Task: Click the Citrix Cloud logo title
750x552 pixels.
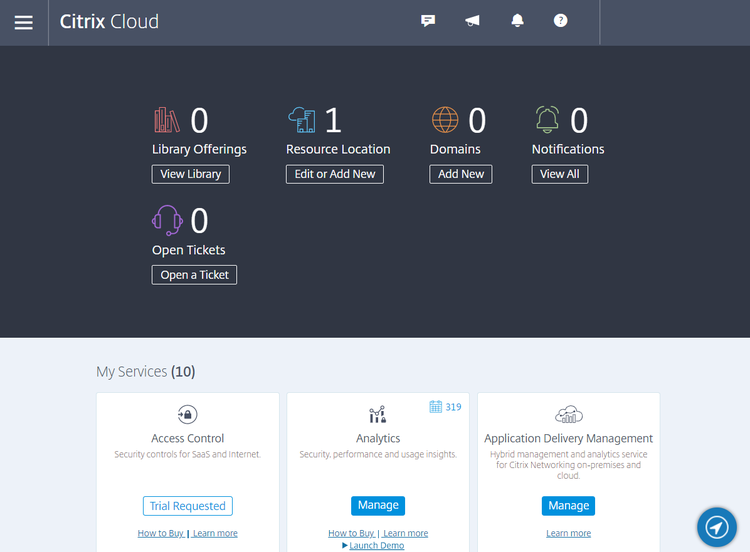Action: point(109,22)
